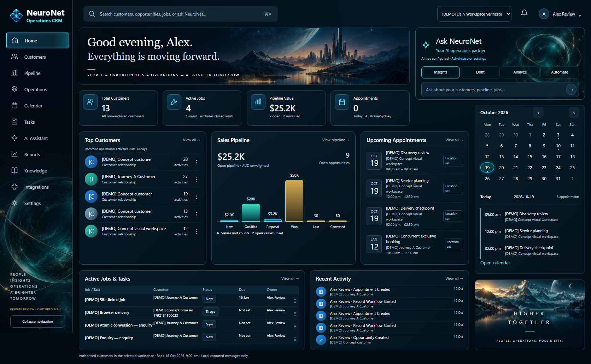Open row menu for [DEMO] Site-linked job

click(295, 301)
